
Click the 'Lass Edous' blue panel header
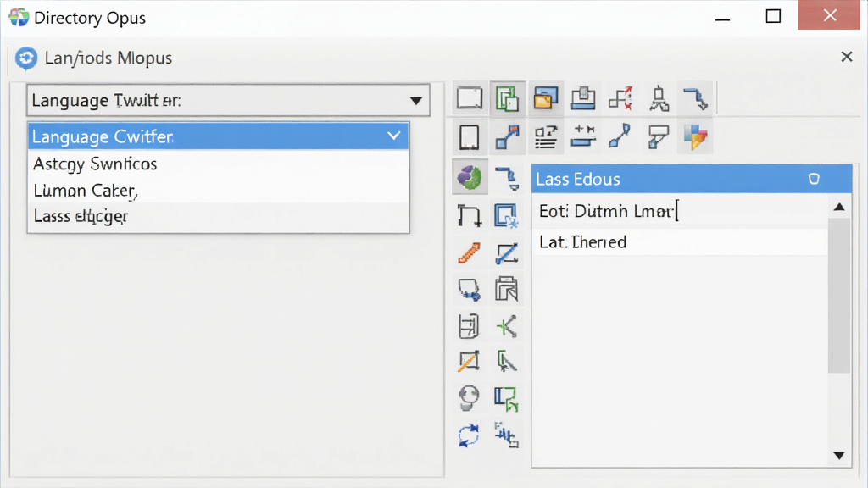692,179
